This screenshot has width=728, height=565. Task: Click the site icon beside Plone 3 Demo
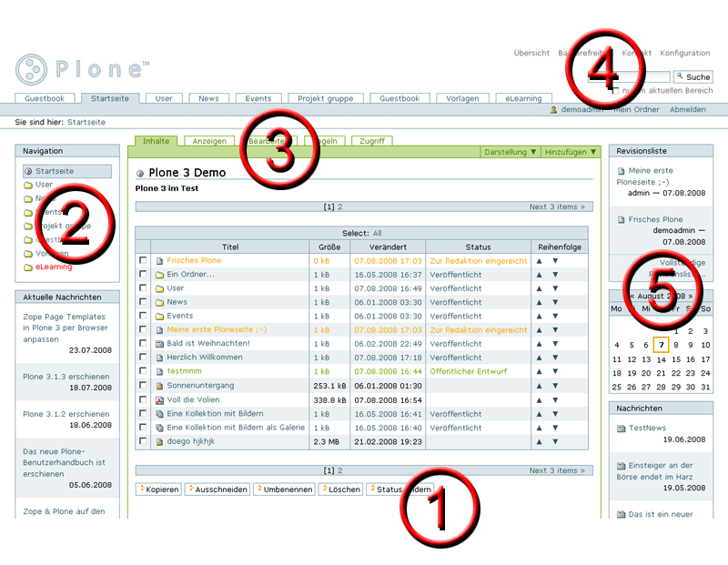pyautogui.click(x=141, y=171)
